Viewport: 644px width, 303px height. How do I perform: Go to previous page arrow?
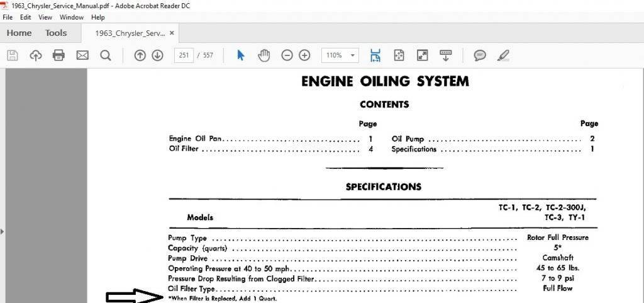pyautogui.click(x=140, y=55)
